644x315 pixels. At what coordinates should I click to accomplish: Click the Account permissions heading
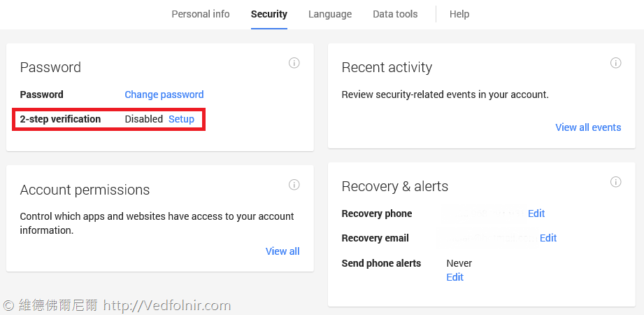point(85,190)
